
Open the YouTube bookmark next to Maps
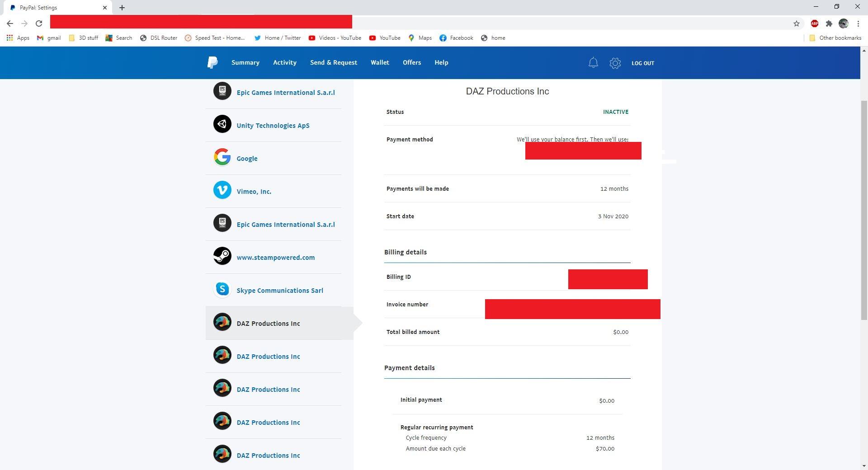coord(385,38)
